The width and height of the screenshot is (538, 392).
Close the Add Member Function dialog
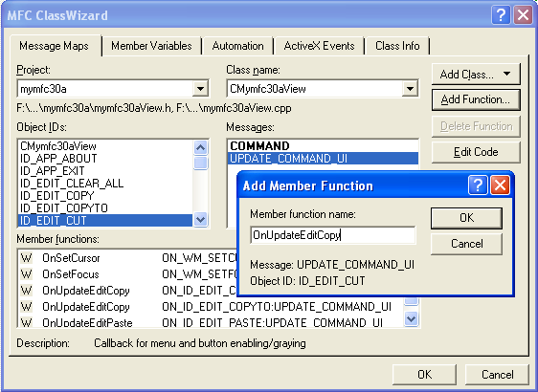coord(500,185)
